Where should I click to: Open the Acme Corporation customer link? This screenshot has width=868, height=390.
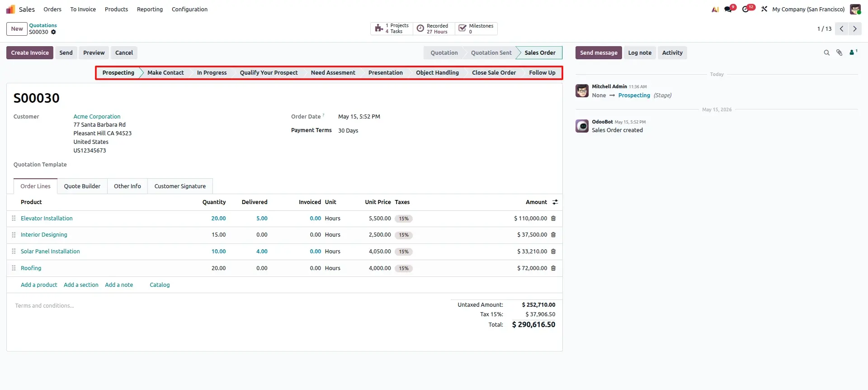point(97,117)
